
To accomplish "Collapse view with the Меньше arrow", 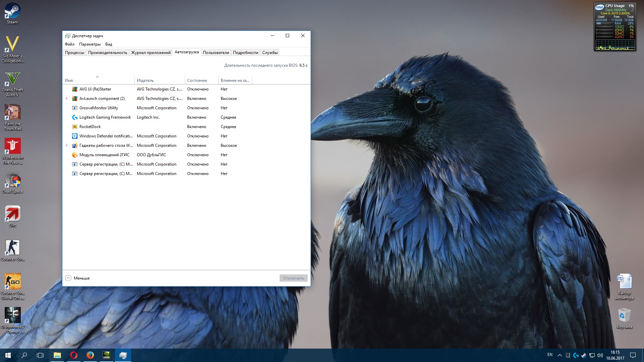I will click(x=68, y=278).
